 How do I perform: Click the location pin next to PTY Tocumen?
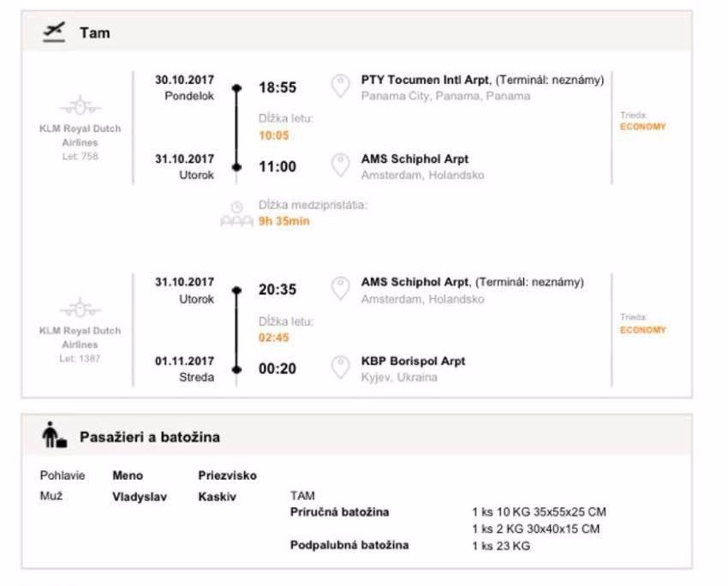340,86
